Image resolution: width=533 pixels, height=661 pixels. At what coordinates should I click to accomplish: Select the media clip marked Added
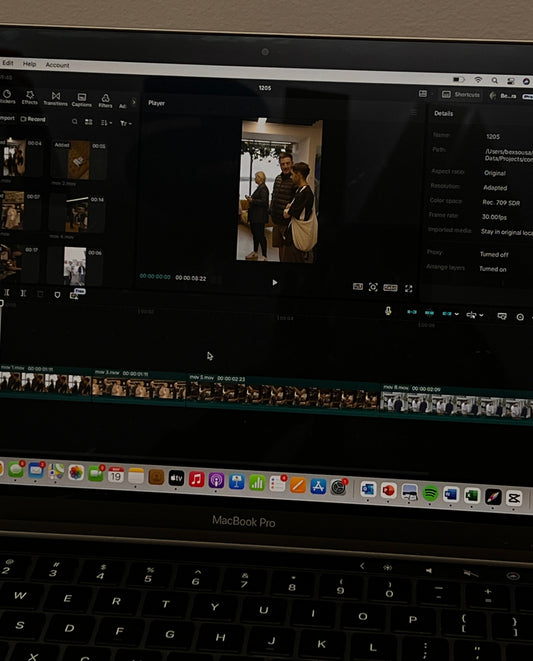[x=78, y=160]
